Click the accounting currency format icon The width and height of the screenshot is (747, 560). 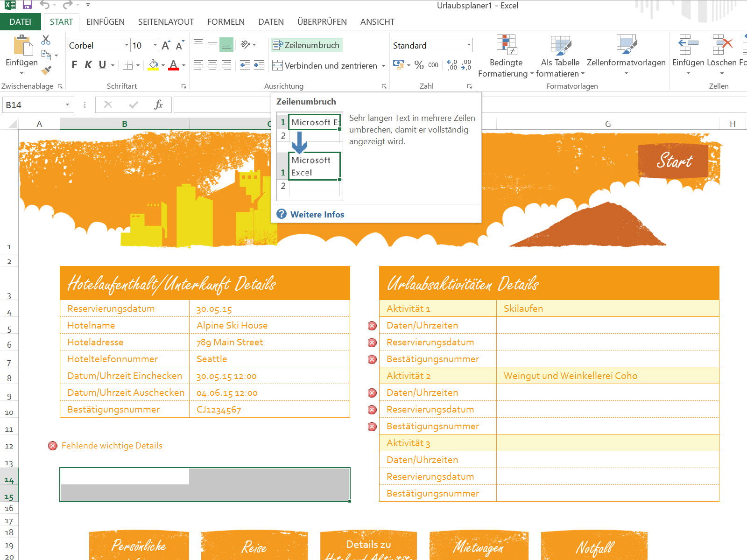(398, 64)
